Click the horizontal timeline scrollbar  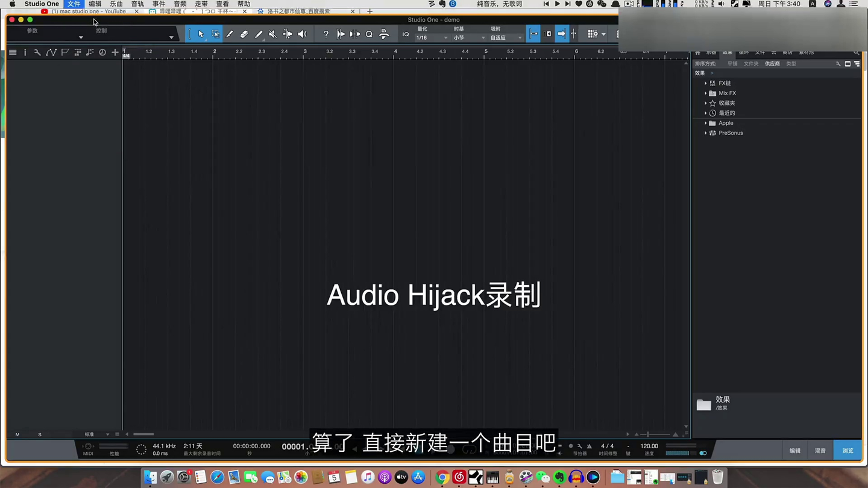point(143,434)
